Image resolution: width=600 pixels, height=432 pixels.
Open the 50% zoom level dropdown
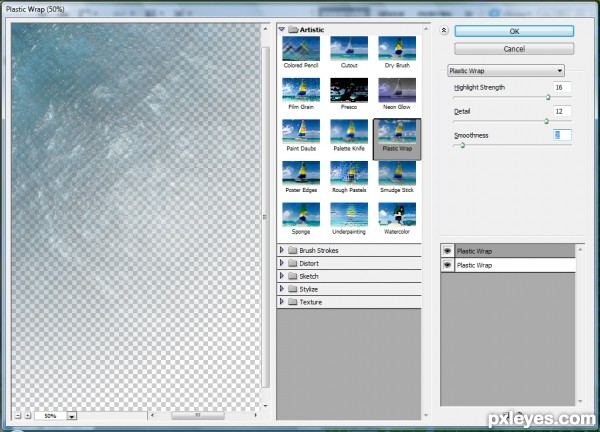(72, 416)
